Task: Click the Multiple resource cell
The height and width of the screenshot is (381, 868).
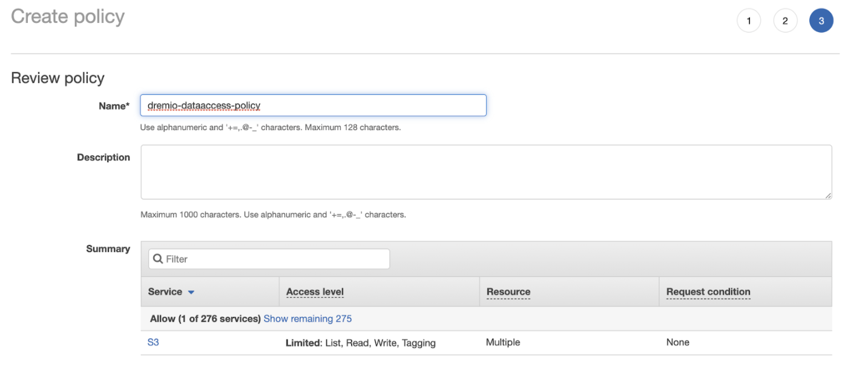Action: 502,342
